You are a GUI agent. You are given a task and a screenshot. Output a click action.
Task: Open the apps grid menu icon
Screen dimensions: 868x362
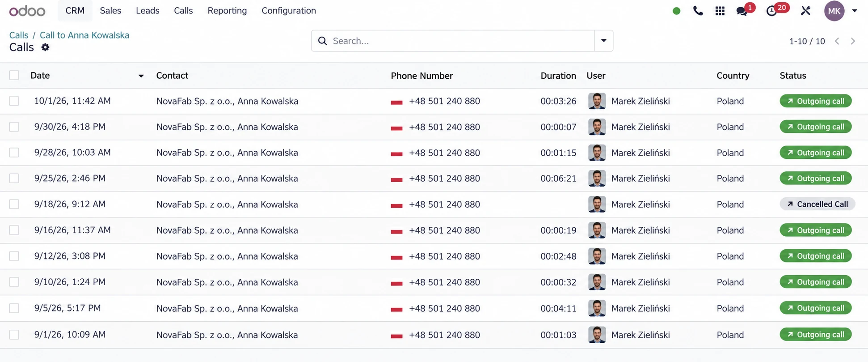pos(720,11)
